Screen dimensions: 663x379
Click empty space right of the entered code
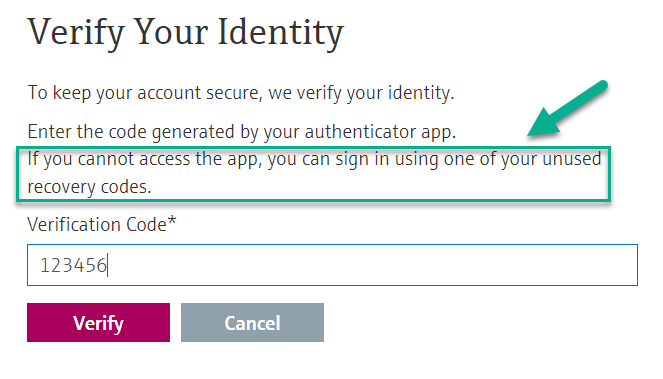pos(372,265)
